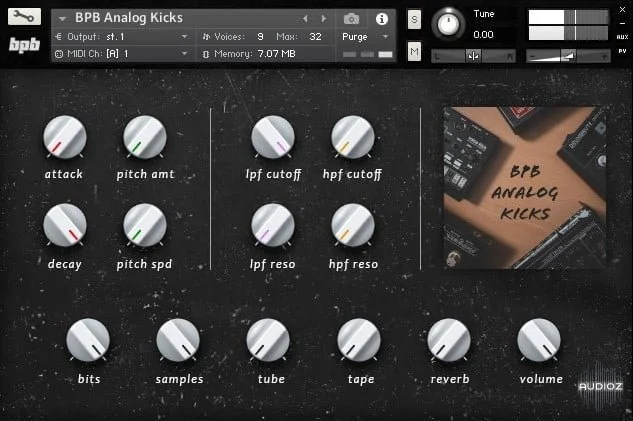Load next instrument with right arrow
The width and height of the screenshot is (633, 421).
[x=323, y=19]
